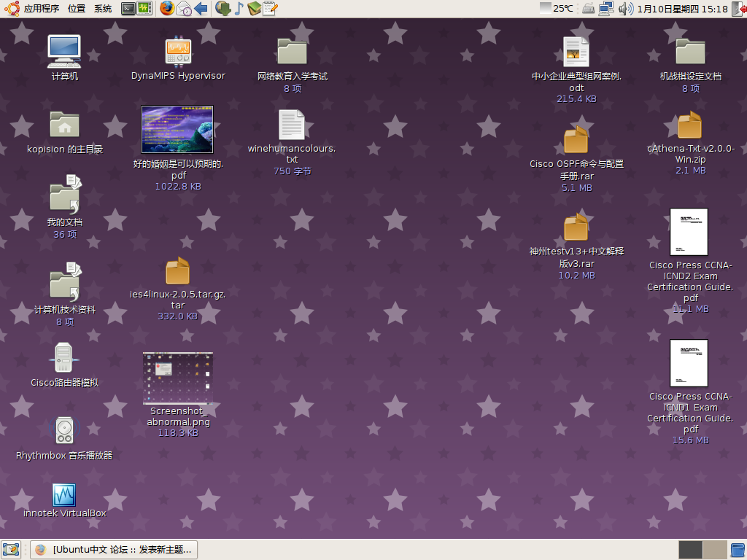This screenshot has width=747, height=560.
Task: Switch to the second workspace
Action: pyautogui.click(x=715, y=550)
